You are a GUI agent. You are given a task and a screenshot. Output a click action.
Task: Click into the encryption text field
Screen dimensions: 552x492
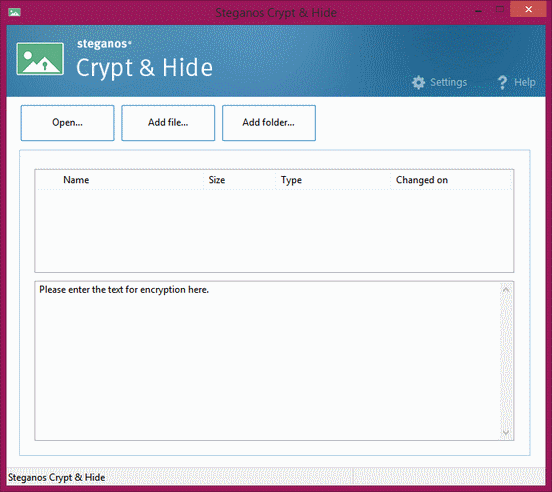(268, 361)
